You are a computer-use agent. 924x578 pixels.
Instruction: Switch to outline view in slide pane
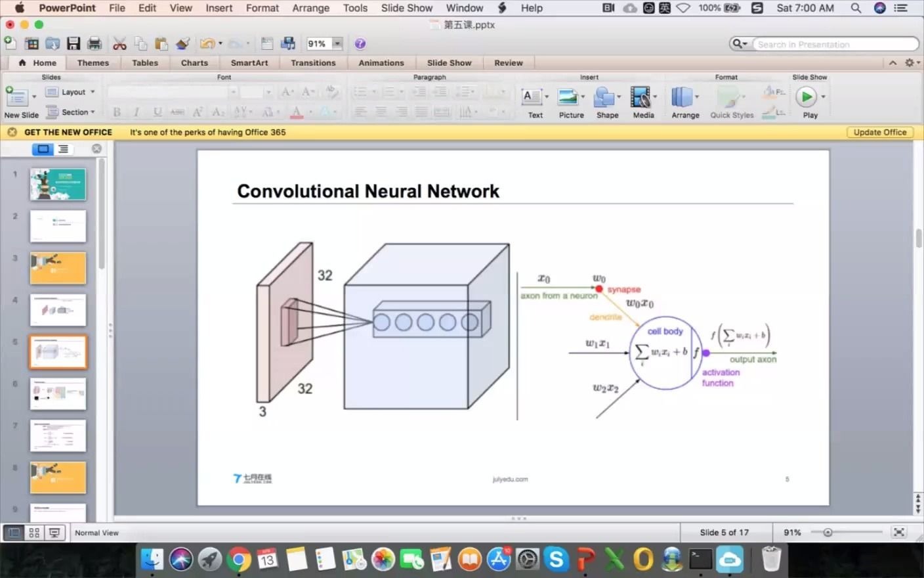click(63, 149)
